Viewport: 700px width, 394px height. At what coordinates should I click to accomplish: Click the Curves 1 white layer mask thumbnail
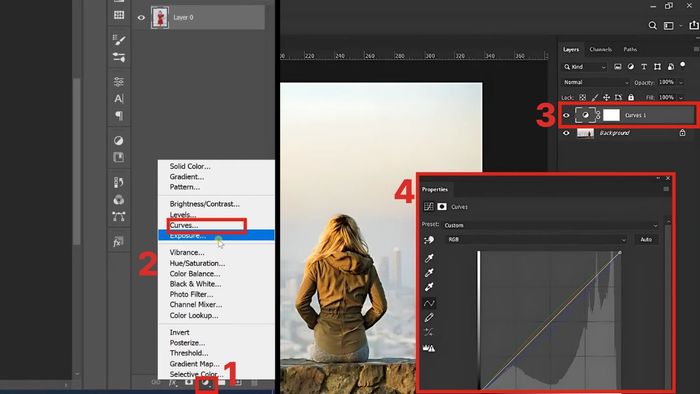(x=611, y=115)
